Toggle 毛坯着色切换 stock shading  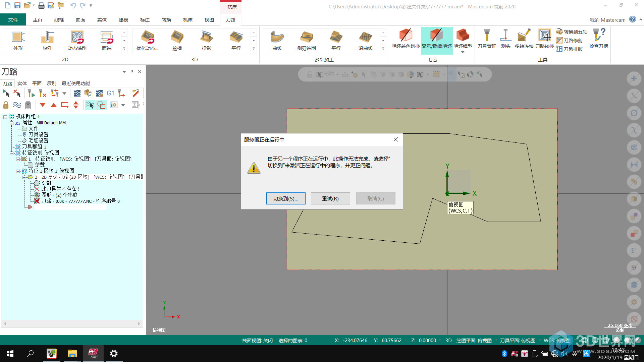tap(406, 40)
